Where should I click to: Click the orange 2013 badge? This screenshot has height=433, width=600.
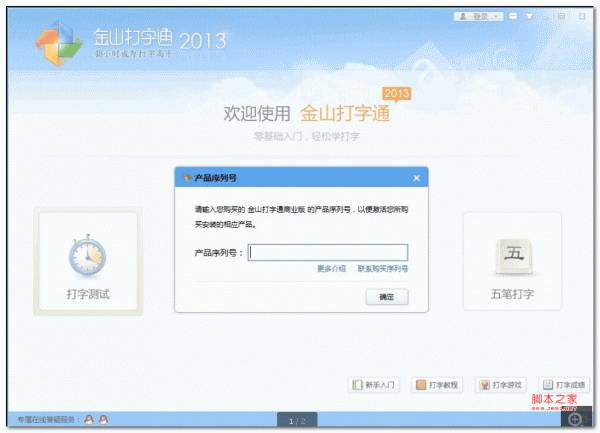pyautogui.click(x=397, y=94)
